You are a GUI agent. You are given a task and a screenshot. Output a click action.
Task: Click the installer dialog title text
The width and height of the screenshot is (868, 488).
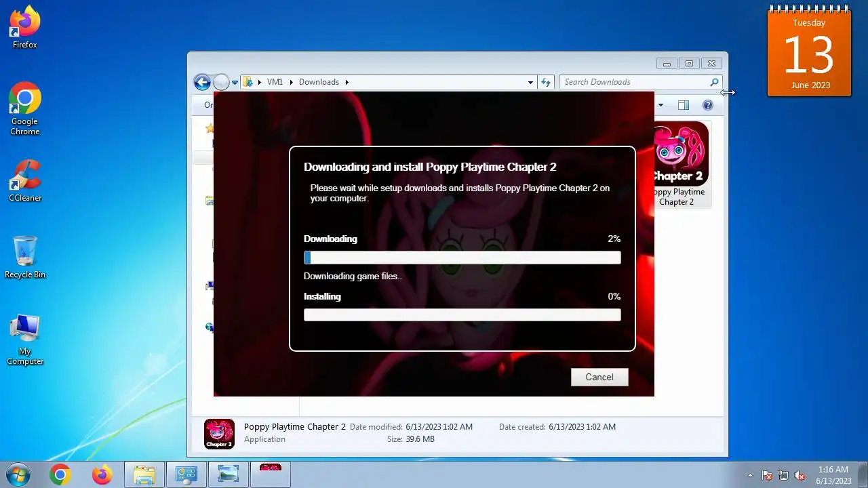click(430, 167)
